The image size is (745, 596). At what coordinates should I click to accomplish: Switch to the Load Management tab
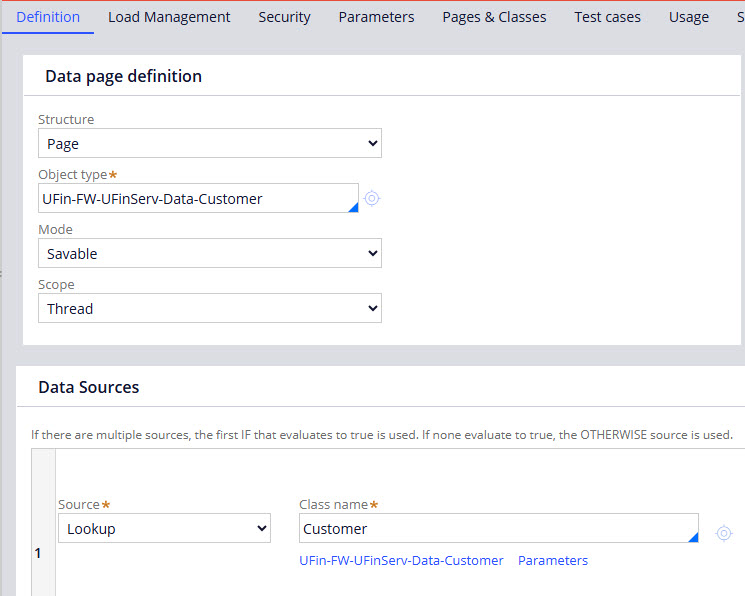169,17
